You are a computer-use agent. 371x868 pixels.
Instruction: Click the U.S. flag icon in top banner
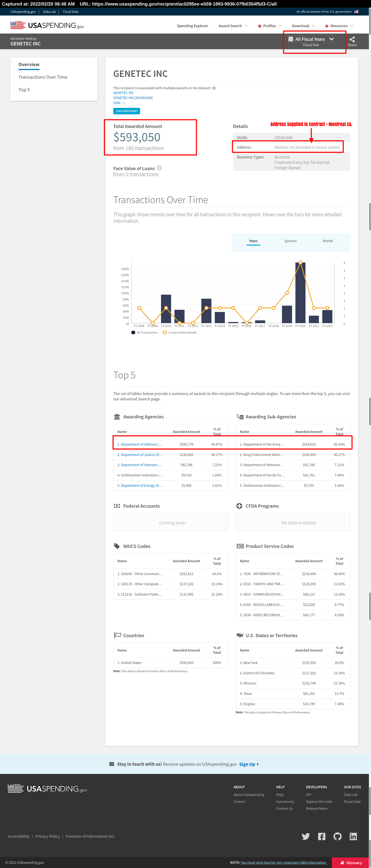(356, 12)
